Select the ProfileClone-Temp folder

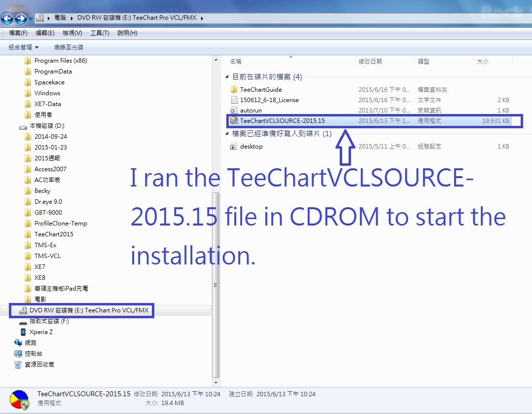61,224
